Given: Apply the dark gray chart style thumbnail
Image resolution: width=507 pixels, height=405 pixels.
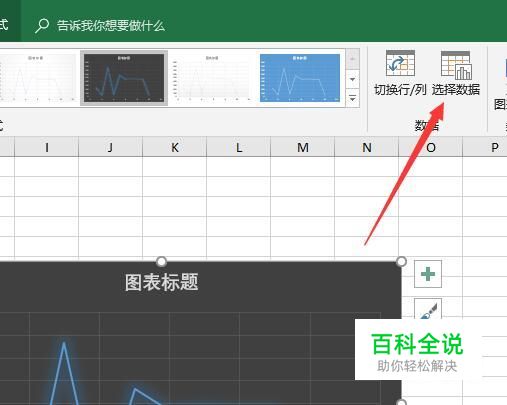Looking at the screenshot, I should tap(124, 78).
